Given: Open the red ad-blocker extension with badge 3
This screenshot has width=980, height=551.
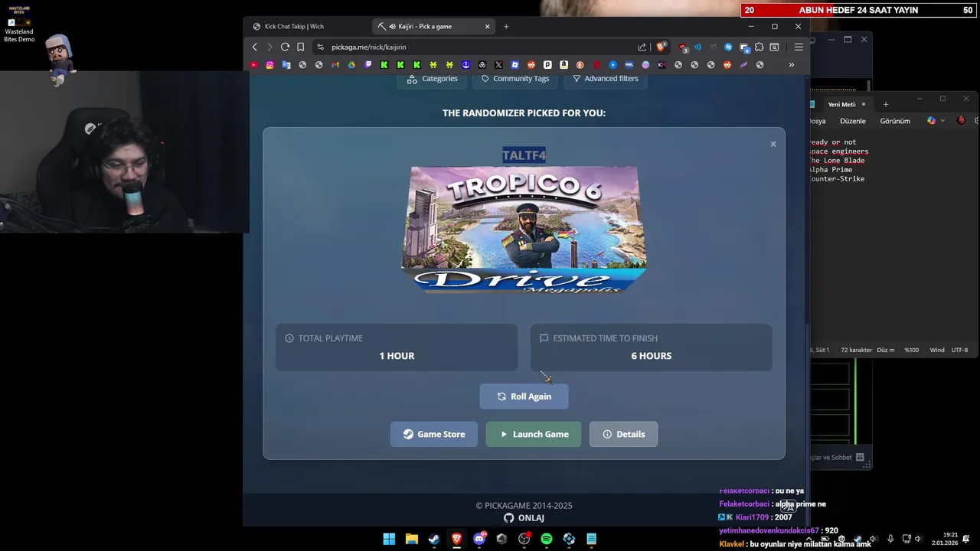Looking at the screenshot, I should (683, 47).
